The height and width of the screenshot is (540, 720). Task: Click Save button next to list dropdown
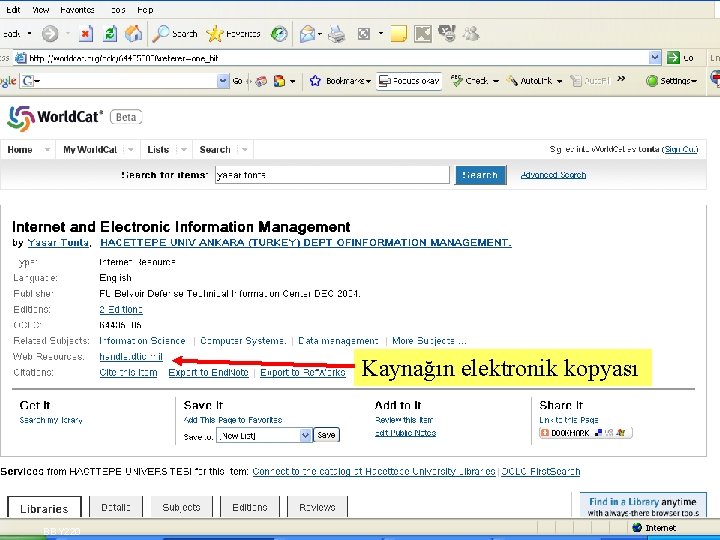pos(326,435)
